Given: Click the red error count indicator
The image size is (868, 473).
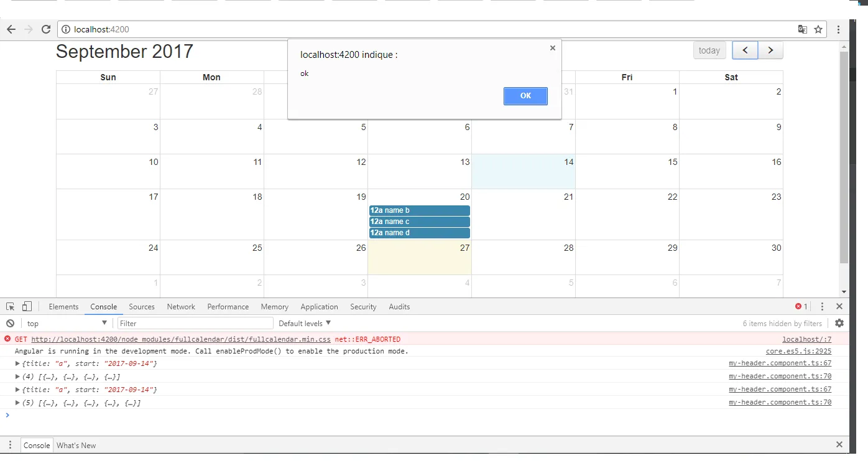Looking at the screenshot, I should click(801, 306).
